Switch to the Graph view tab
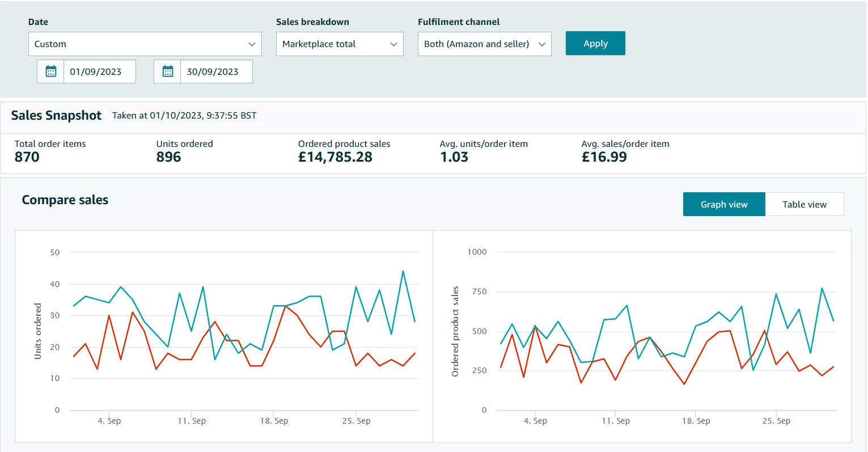 pos(724,204)
